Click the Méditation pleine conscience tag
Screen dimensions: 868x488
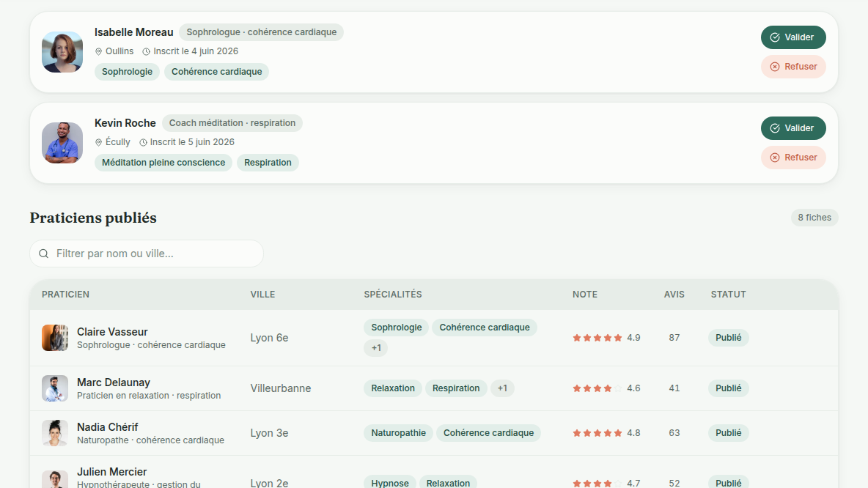point(163,163)
